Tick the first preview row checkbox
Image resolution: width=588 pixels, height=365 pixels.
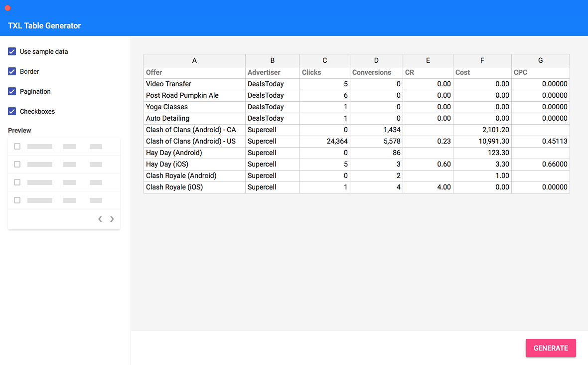[x=17, y=146]
